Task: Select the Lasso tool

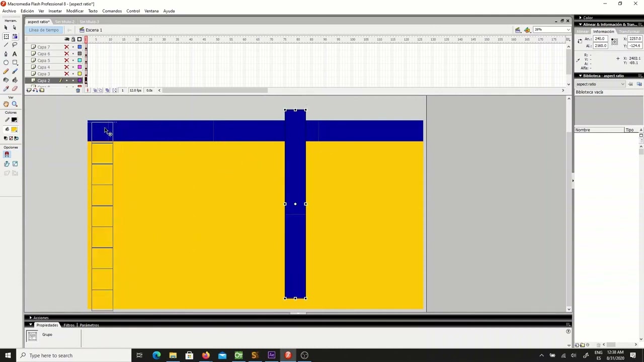Action: click(x=15, y=45)
